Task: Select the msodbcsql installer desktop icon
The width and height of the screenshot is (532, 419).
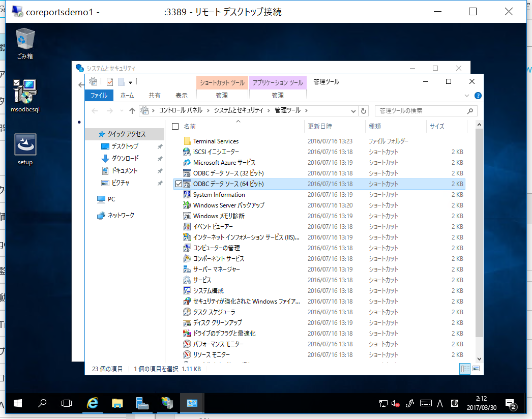Action: tap(25, 95)
